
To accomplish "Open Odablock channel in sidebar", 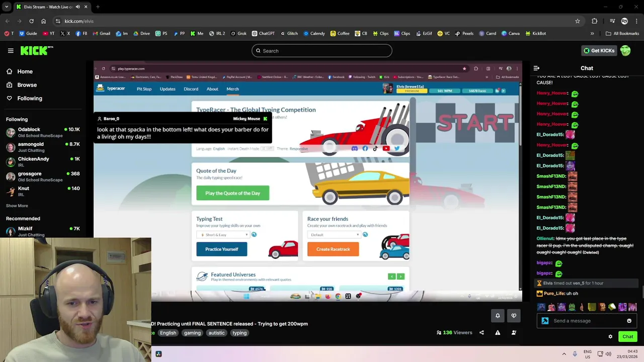I will (43, 132).
